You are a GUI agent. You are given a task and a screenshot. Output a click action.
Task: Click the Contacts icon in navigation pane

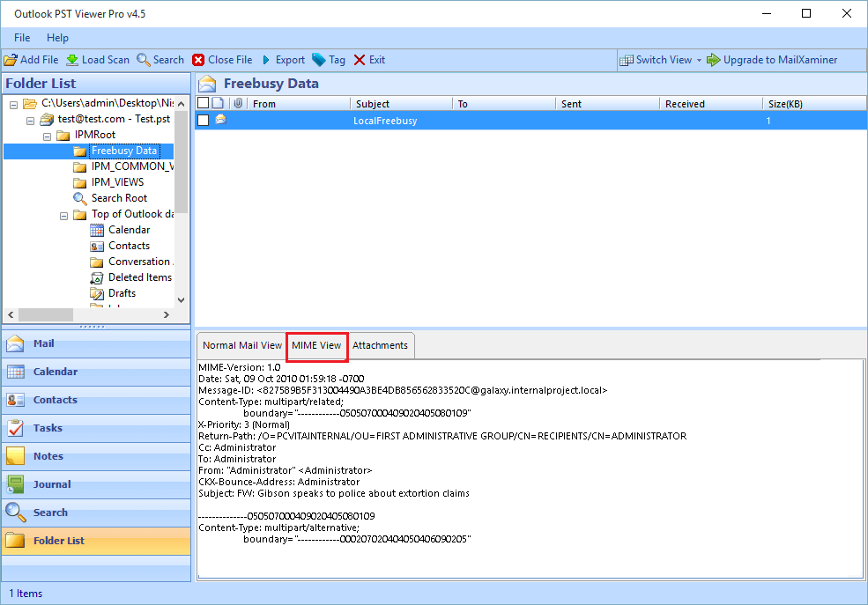coord(16,401)
